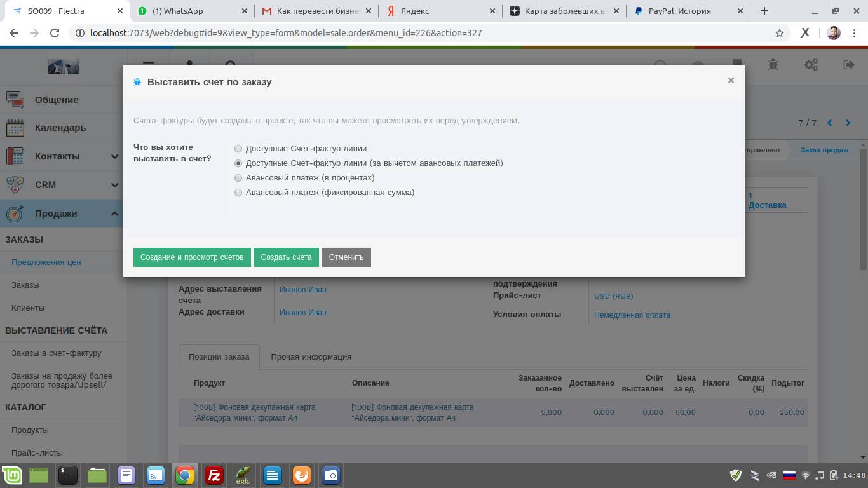Screen dimensions: 868x488
Task: Click the 'Создать счета' button
Action: (x=286, y=257)
